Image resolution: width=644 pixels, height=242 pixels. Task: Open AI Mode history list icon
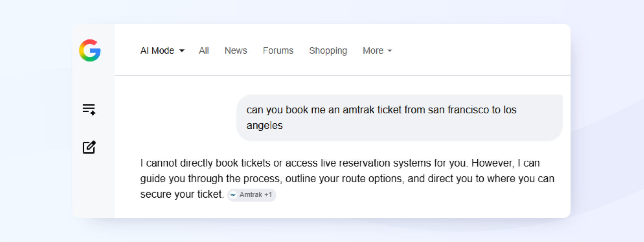click(x=89, y=110)
